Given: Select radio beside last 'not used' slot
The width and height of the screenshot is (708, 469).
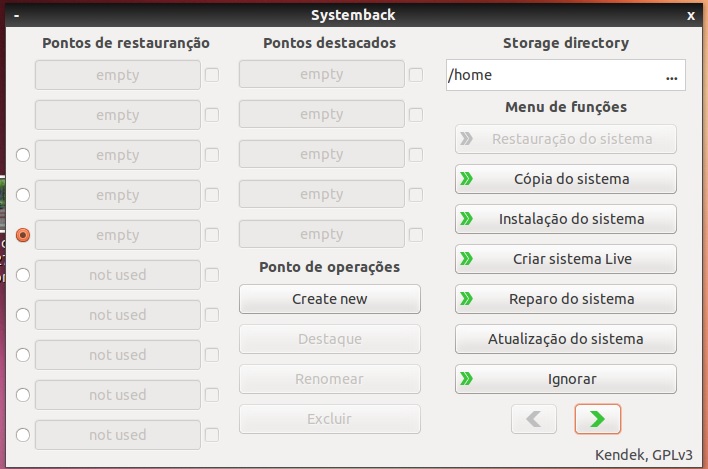Looking at the screenshot, I should [23, 435].
